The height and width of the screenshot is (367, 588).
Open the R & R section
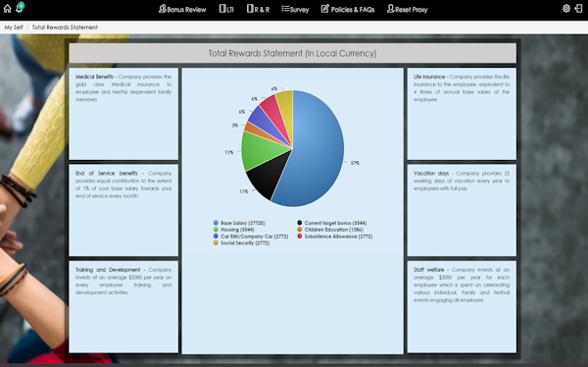(258, 9)
